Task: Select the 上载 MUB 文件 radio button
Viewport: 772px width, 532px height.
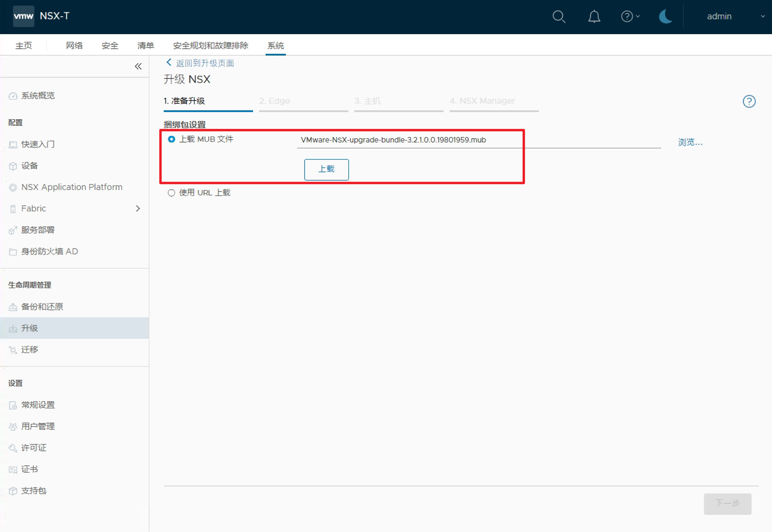Action: [172, 139]
